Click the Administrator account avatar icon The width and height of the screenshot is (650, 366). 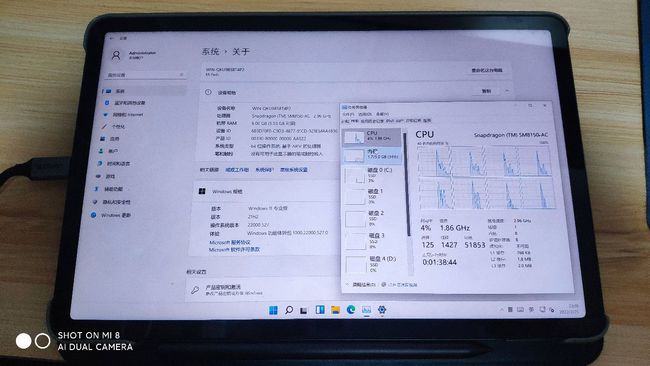(x=116, y=55)
